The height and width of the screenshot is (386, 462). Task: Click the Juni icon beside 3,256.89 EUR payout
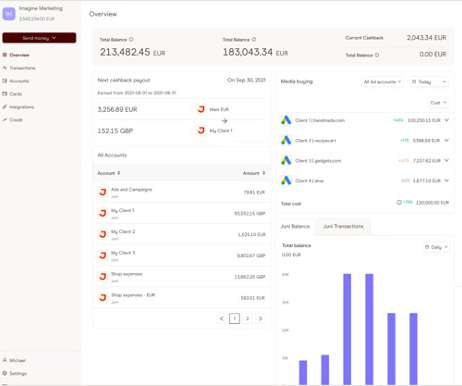coord(201,109)
